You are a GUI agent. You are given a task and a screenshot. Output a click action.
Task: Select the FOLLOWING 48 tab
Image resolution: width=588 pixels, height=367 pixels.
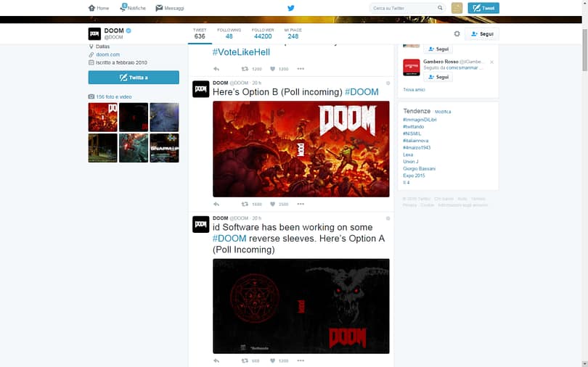tap(229, 33)
